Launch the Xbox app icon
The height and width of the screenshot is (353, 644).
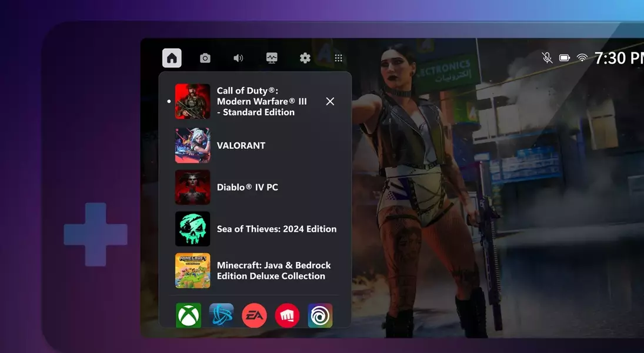pyautogui.click(x=189, y=315)
